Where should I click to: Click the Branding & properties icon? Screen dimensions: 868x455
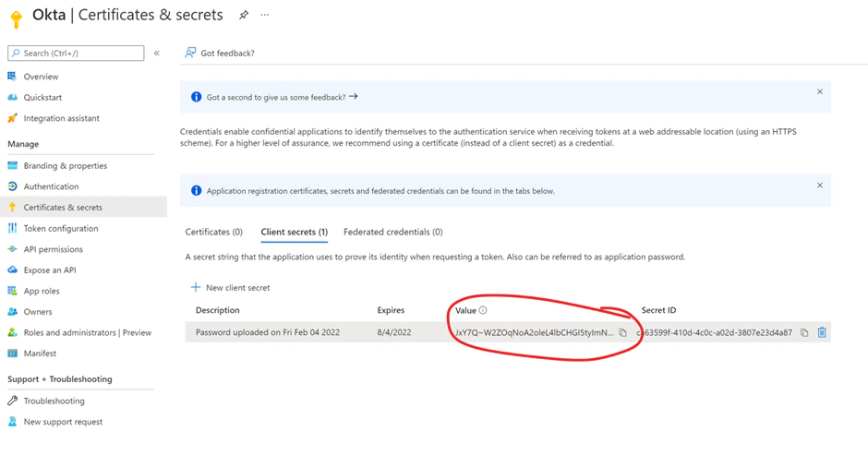point(12,165)
